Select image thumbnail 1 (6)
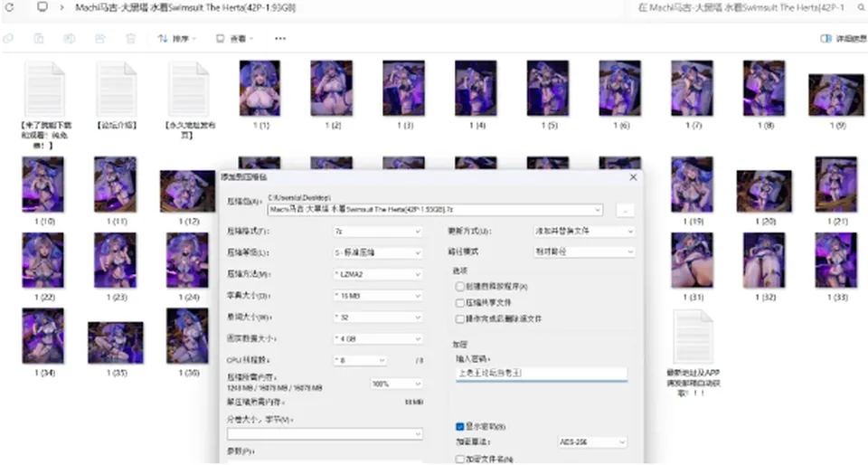The height and width of the screenshot is (465, 868). coord(620,89)
